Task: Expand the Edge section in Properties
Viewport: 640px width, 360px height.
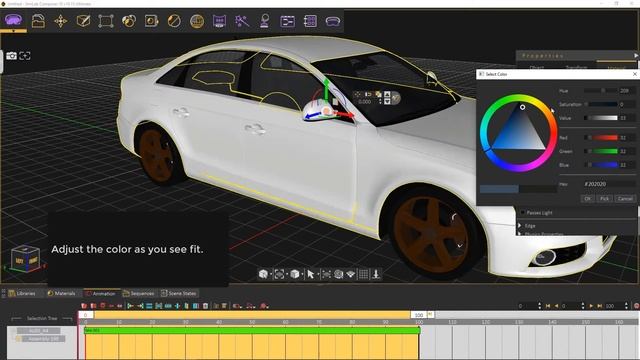Action: (x=520, y=225)
